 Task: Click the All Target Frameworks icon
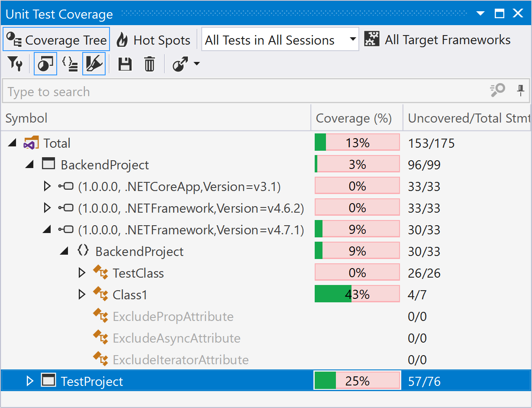[371, 39]
